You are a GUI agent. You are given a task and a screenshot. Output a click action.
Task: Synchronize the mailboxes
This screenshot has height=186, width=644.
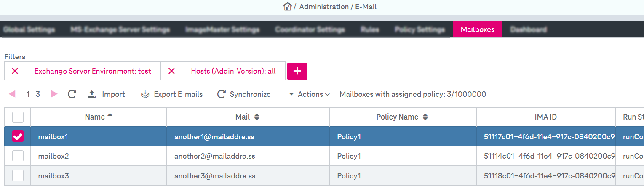pos(244,94)
